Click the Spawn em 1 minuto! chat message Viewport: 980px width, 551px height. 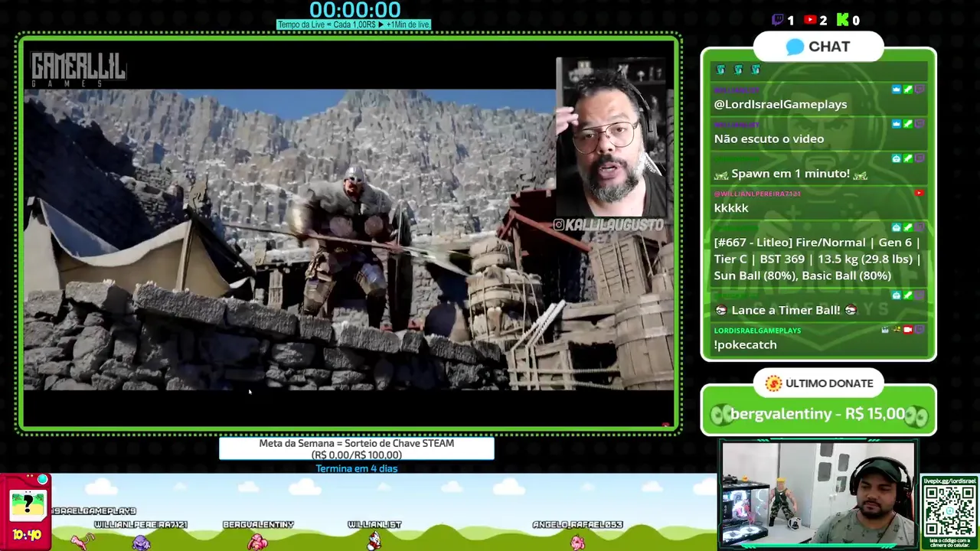(790, 174)
